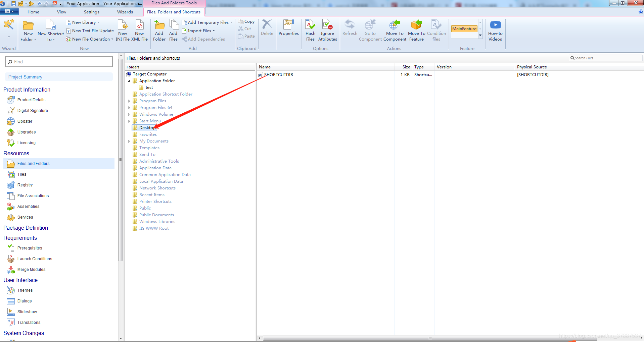The image size is (644, 342).
Task: Click the Ignore Attributes icon
Action: click(x=327, y=31)
